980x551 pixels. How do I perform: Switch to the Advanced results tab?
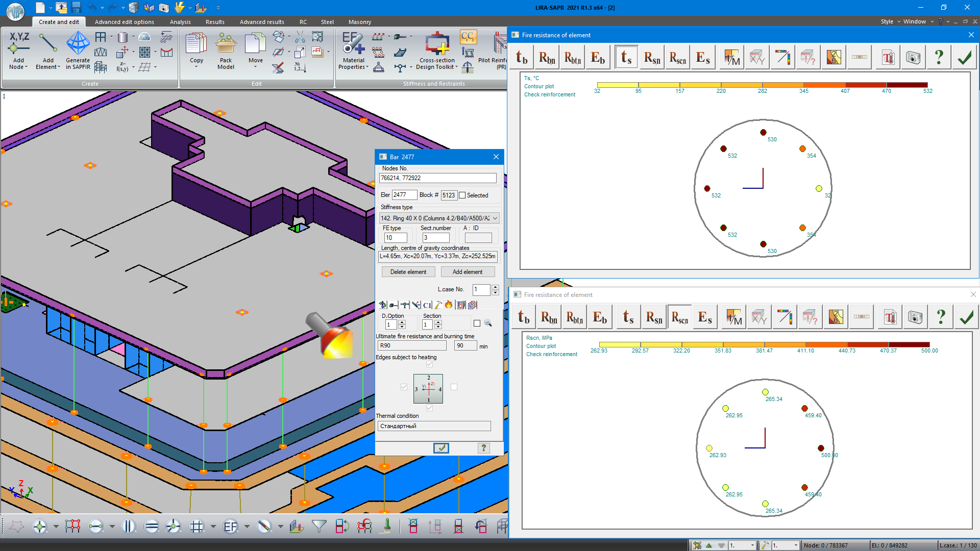coord(262,22)
